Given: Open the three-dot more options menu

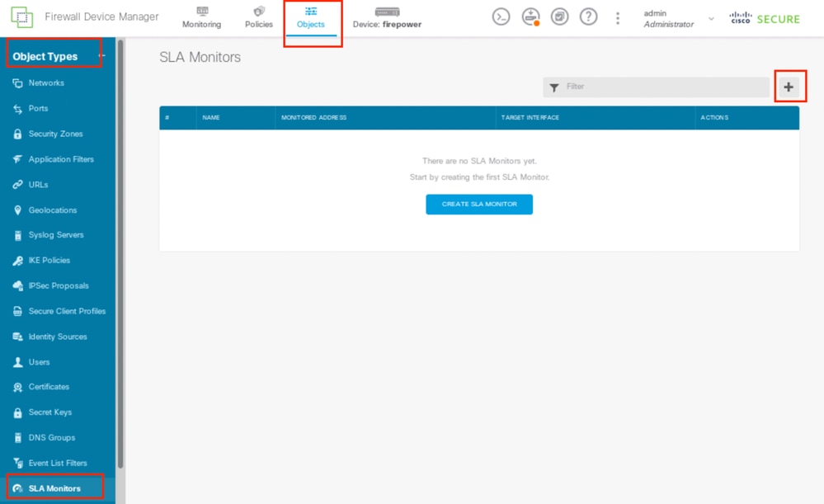Looking at the screenshot, I should pyautogui.click(x=618, y=18).
